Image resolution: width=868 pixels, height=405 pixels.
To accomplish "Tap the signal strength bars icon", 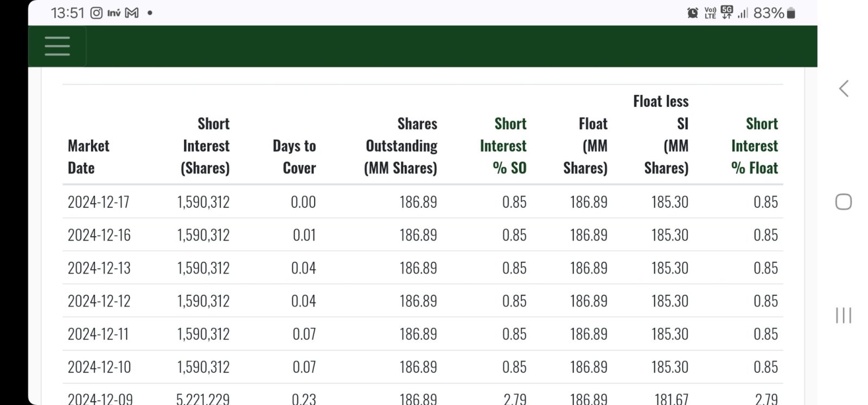I will tap(743, 13).
